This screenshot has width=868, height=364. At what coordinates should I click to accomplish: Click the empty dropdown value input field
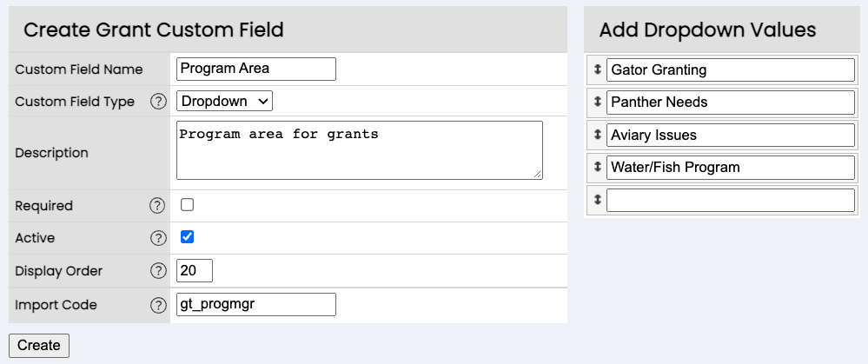click(731, 201)
